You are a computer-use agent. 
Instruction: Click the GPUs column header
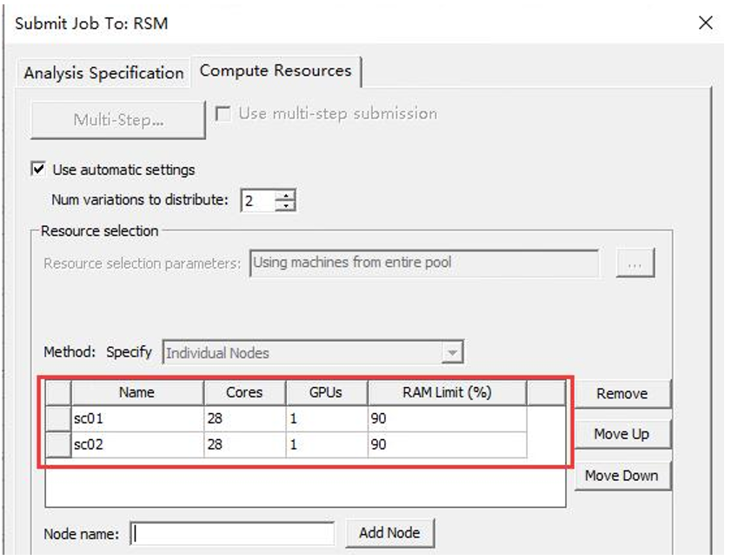pyautogui.click(x=326, y=393)
